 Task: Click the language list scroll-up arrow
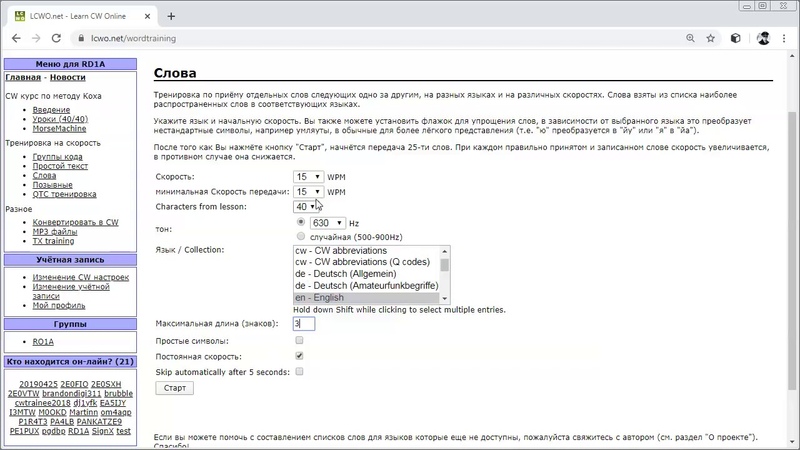(445, 251)
